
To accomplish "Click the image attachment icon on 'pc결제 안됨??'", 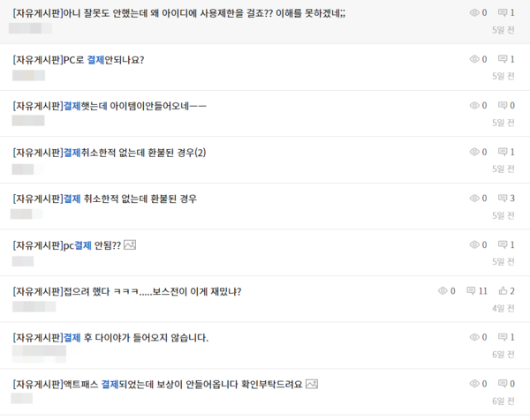I will click(129, 245).
